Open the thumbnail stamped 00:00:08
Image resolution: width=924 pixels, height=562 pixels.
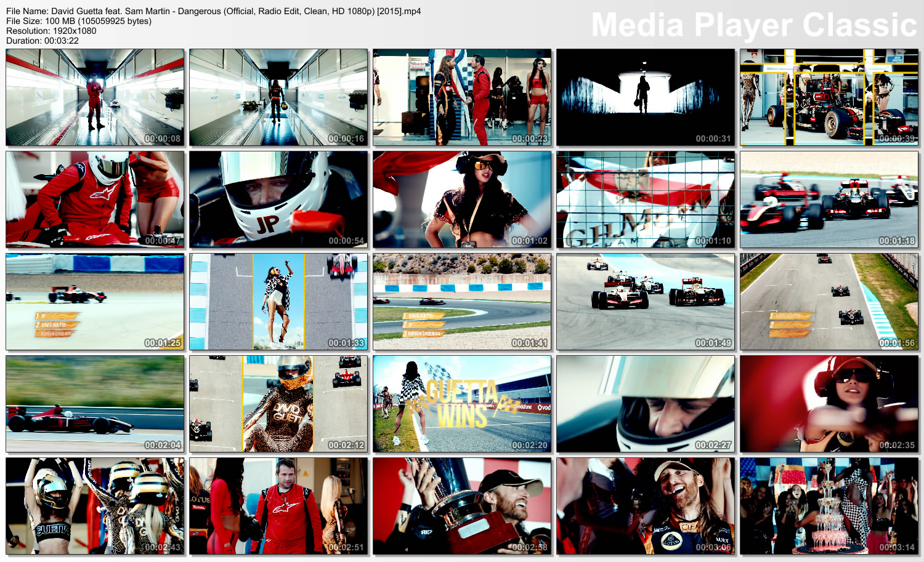[x=95, y=97]
